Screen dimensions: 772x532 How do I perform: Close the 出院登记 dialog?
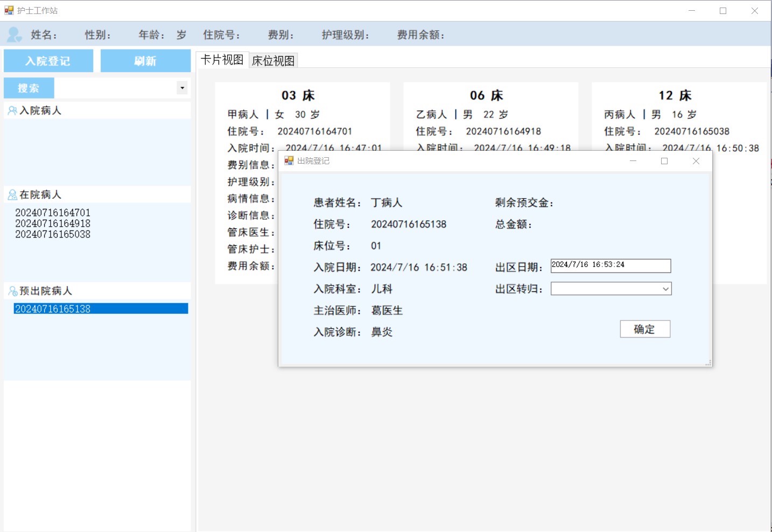[696, 161]
